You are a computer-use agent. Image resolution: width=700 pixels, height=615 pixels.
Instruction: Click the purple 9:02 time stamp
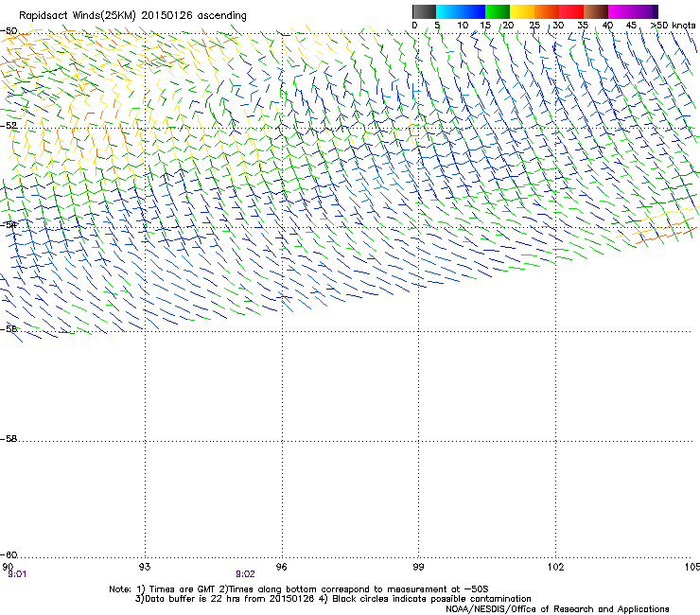pyautogui.click(x=246, y=574)
